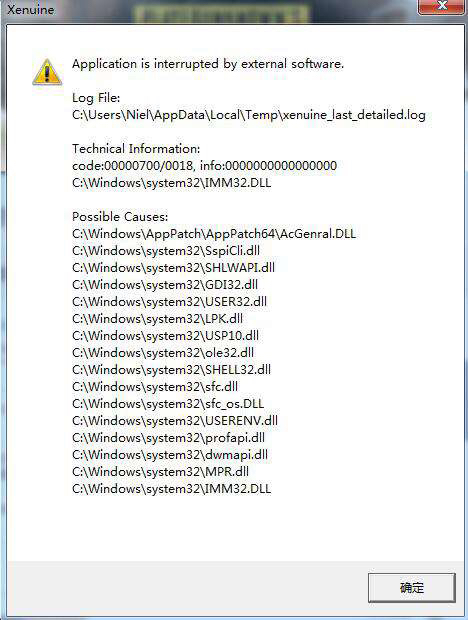Click the GDI32.dll path line
The image size is (468, 620).
pyautogui.click(x=165, y=285)
